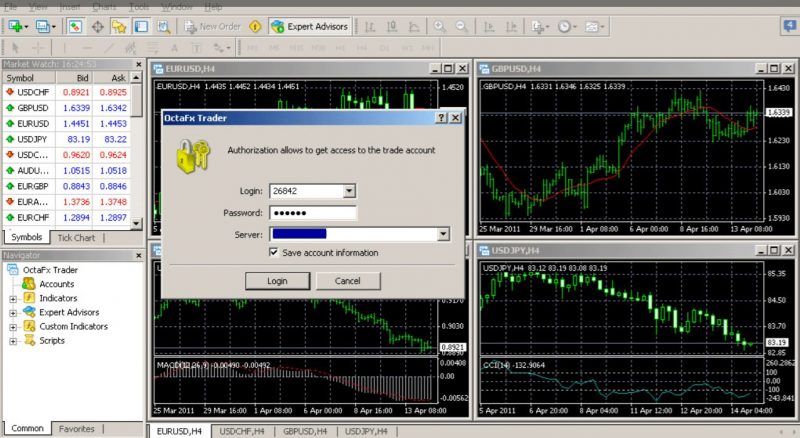The height and width of the screenshot is (438, 800).
Task: Select the Crosshair tool
Action: point(38,48)
